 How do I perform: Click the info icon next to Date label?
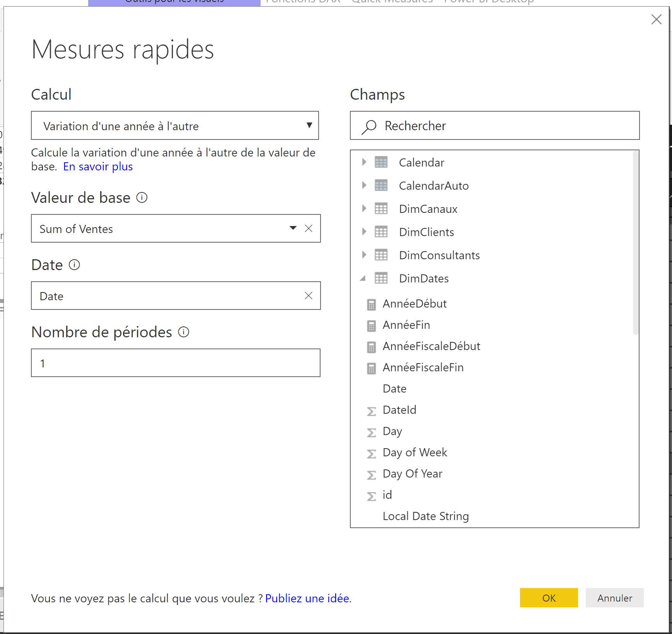click(x=74, y=265)
